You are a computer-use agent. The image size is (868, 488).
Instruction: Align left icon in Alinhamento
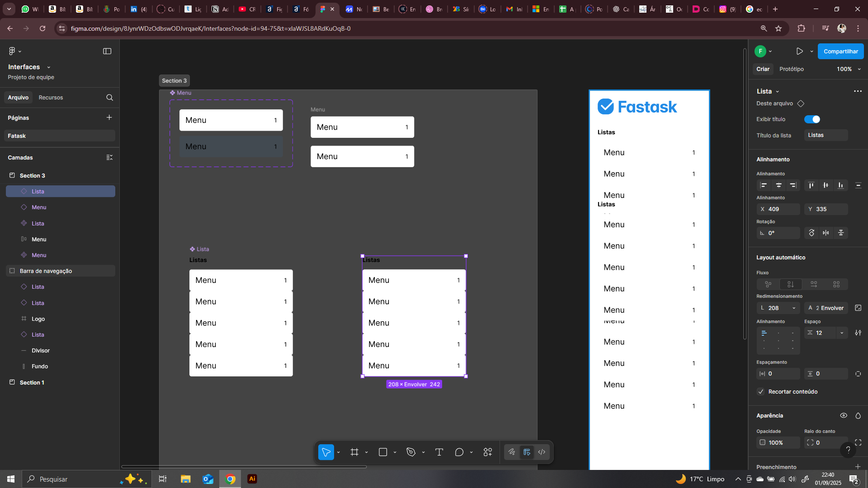tap(764, 185)
